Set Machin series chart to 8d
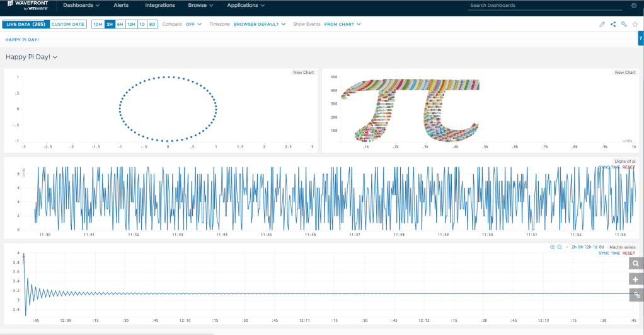The width and height of the screenshot is (644, 335). pyautogui.click(x=602, y=247)
